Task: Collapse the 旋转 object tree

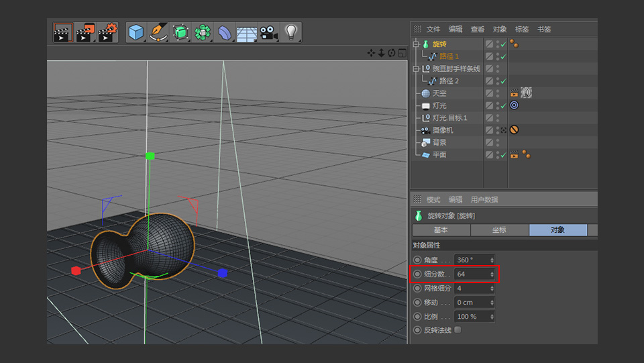Action: tap(416, 44)
